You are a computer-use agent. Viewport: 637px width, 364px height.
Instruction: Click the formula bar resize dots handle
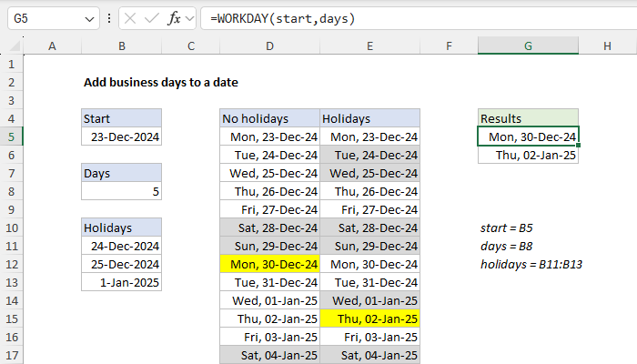click(x=109, y=19)
